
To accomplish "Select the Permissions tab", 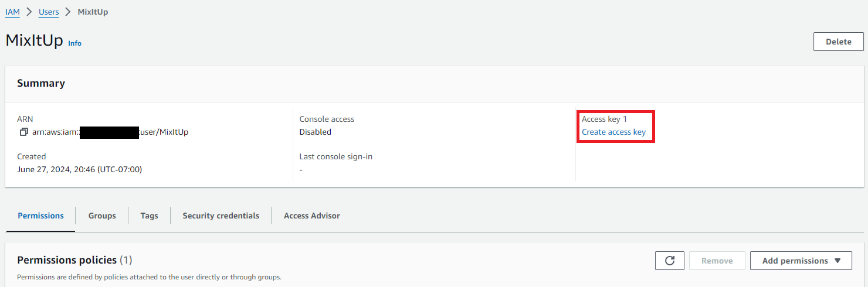I will point(40,216).
